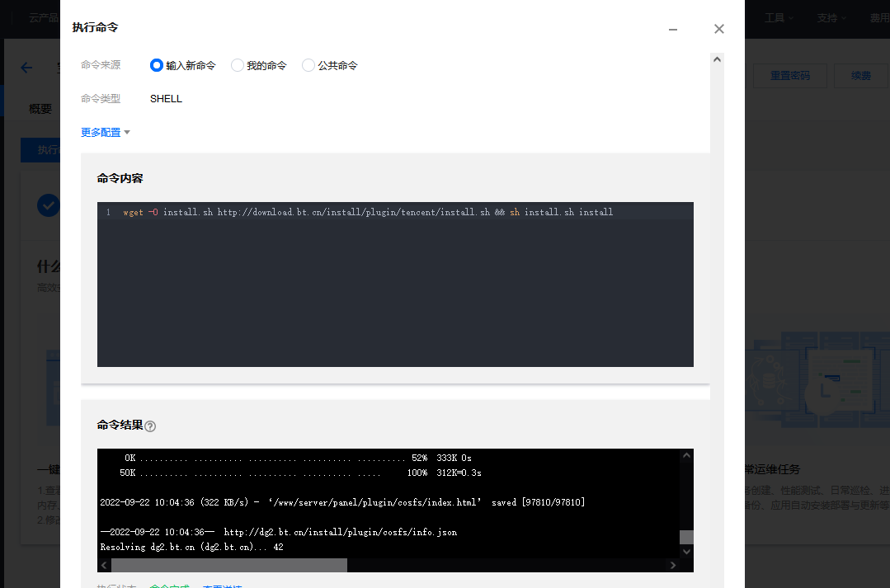Click the result console scroll-down arrow
This screenshot has width=890, height=588.
pyautogui.click(x=686, y=552)
